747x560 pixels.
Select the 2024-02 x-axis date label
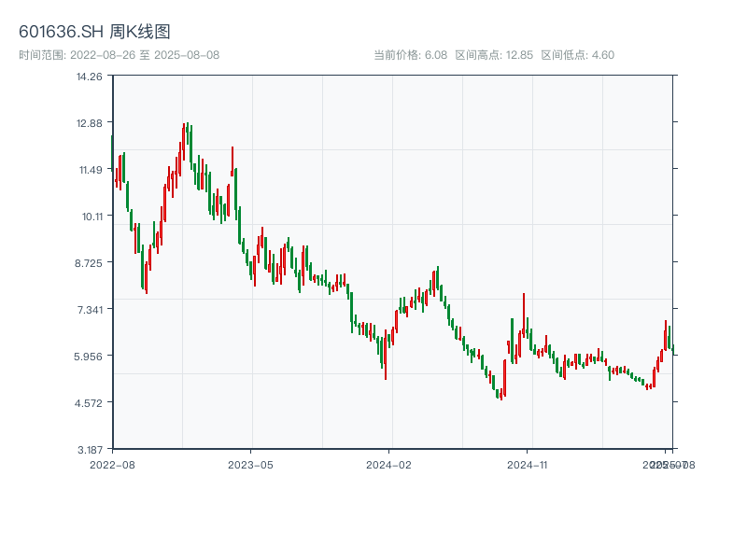(389, 464)
